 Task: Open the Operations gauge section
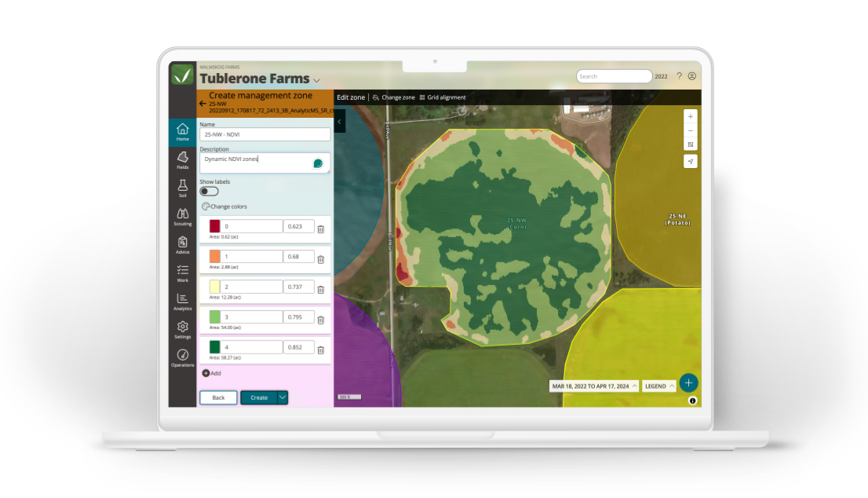(183, 358)
